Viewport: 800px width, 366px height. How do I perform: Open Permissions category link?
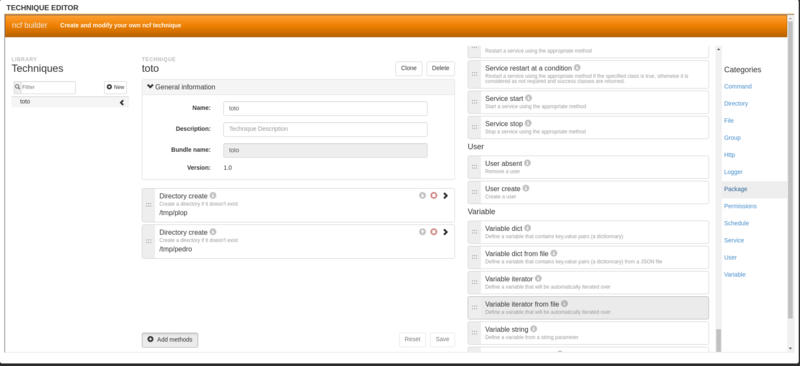pos(740,206)
